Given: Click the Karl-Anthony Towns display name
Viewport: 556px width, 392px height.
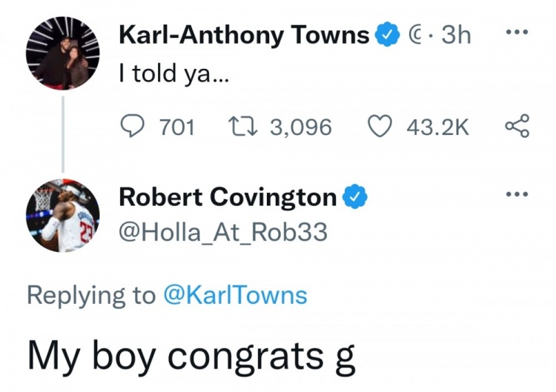Looking at the screenshot, I should coord(244,35).
